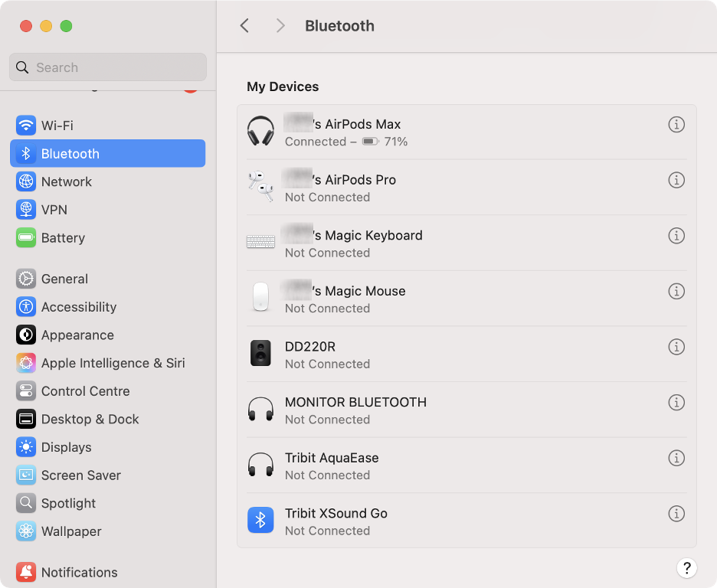This screenshot has width=717, height=588.
Task: Open Appearance settings in sidebar
Action: point(107,335)
